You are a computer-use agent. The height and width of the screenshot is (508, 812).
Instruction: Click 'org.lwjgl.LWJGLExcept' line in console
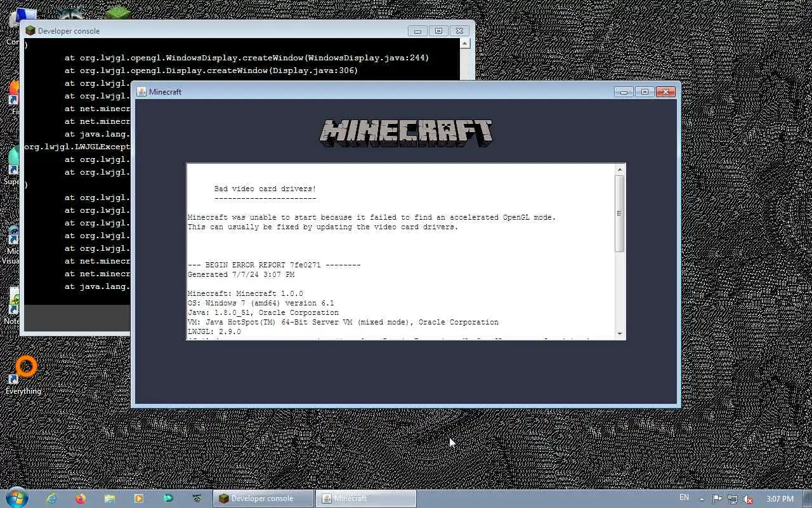[x=77, y=147]
